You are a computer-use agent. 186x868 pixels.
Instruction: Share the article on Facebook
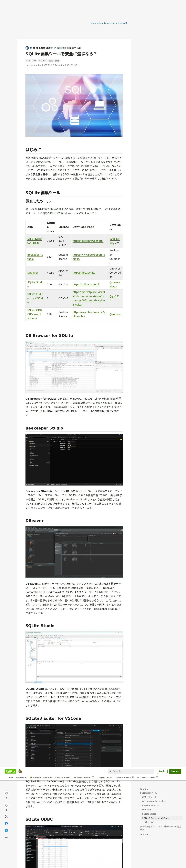click(x=6, y=824)
